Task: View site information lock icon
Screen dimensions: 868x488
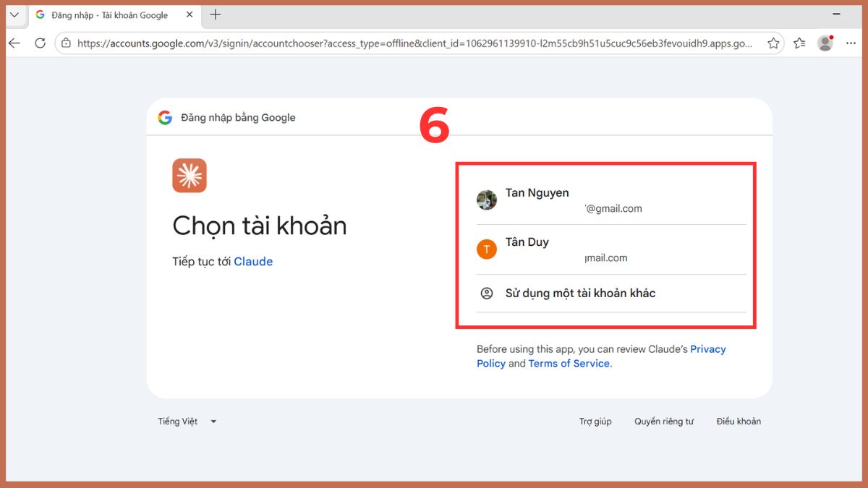Action: tap(67, 43)
